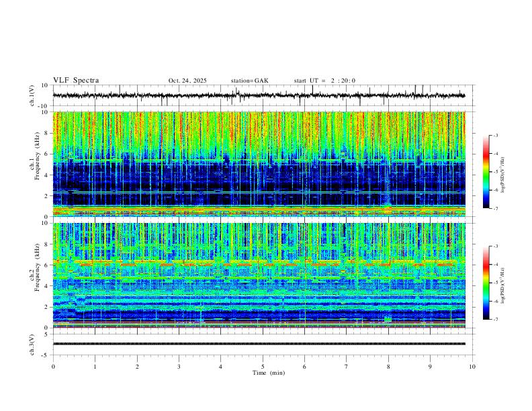The width and height of the screenshot is (532, 411).
Task: Click the "ch.3(V)" axis label
Action: coord(32,345)
